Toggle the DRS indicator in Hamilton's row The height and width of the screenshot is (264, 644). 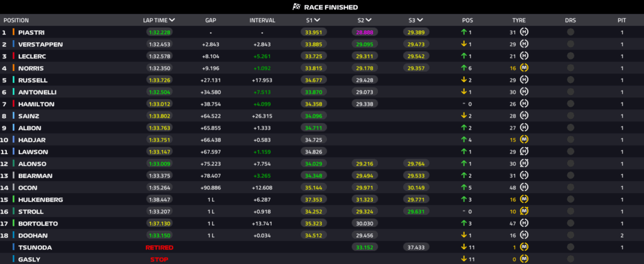(x=570, y=104)
